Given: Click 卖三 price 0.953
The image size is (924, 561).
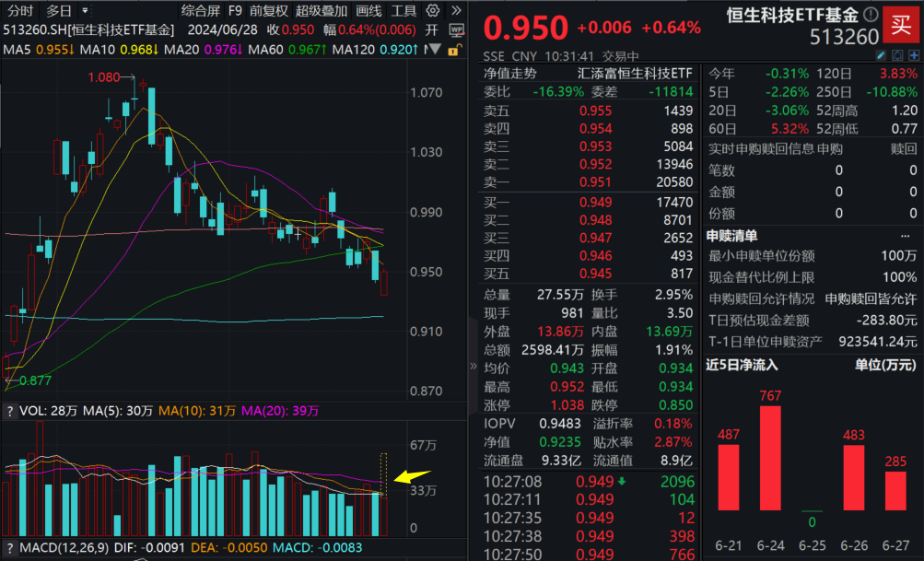Looking at the screenshot, I should [595, 146].
